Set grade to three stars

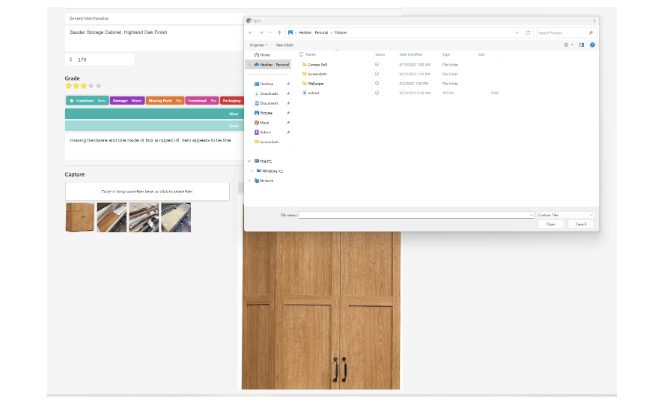point(84,86)
